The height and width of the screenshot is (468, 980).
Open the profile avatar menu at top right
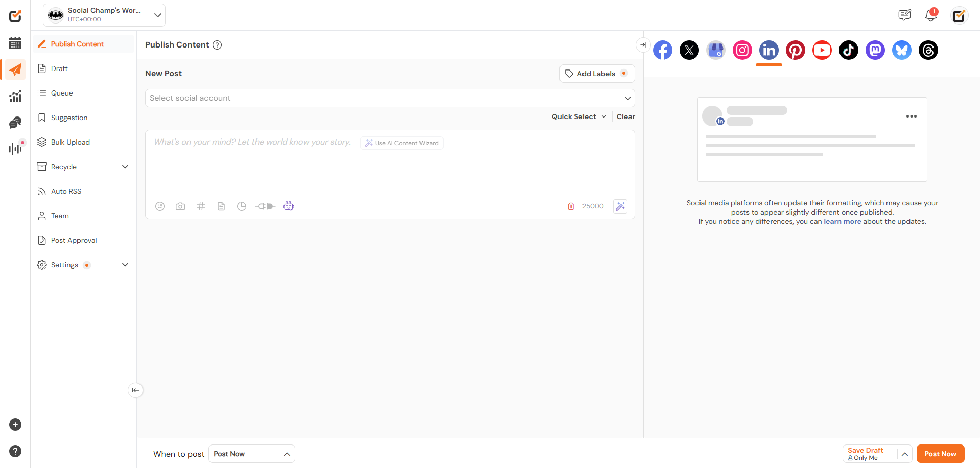click(959, 16)
